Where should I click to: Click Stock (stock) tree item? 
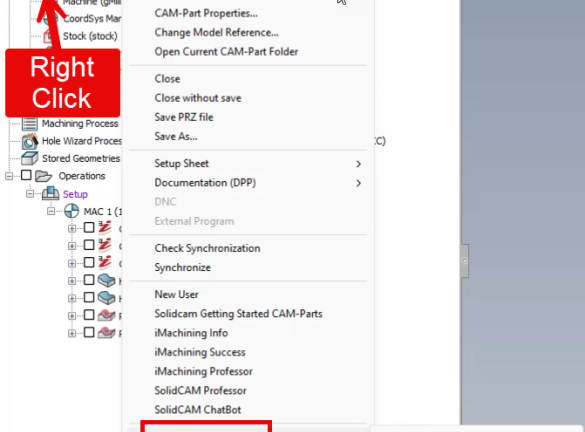(x=90, y=36)
